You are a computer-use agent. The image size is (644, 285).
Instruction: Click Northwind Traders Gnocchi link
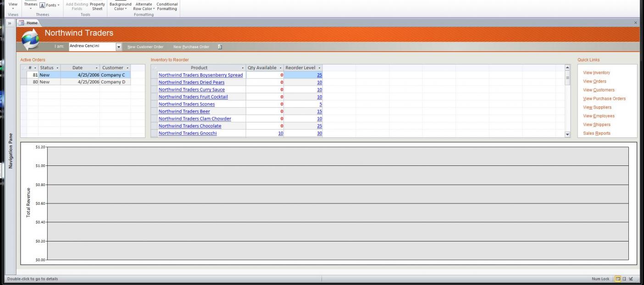[x=188, y=134]
